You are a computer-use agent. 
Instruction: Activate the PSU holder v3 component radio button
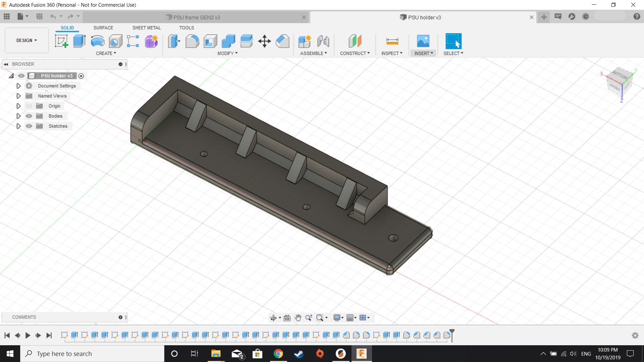81,76
